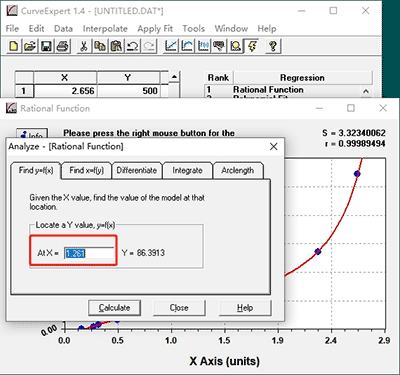The width and height of the screenshot is (400, 375).
Task: Click the CurveFinder magnifier toolbar icon
Action: [x=235, y=46]
